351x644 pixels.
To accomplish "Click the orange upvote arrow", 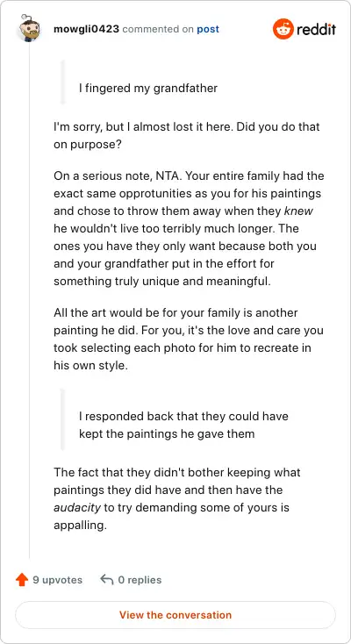I will pos(21,580).
